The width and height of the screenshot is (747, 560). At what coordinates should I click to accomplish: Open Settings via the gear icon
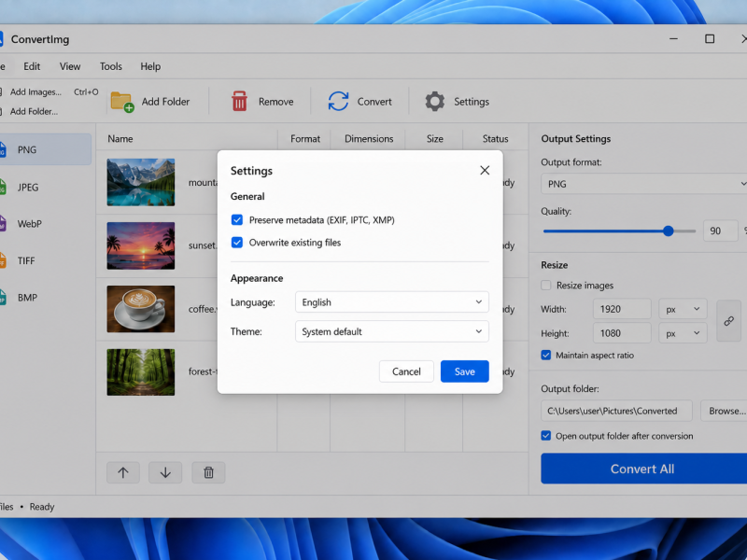tap(434, 102)
